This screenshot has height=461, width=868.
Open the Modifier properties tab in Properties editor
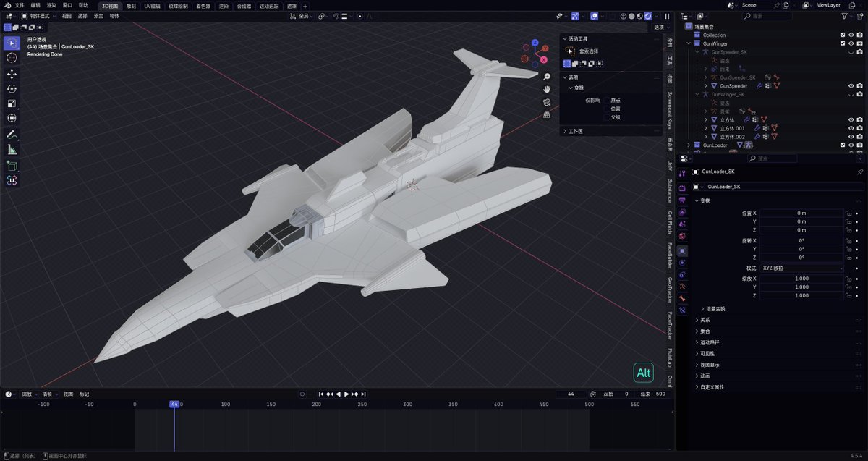click(684, 263)
